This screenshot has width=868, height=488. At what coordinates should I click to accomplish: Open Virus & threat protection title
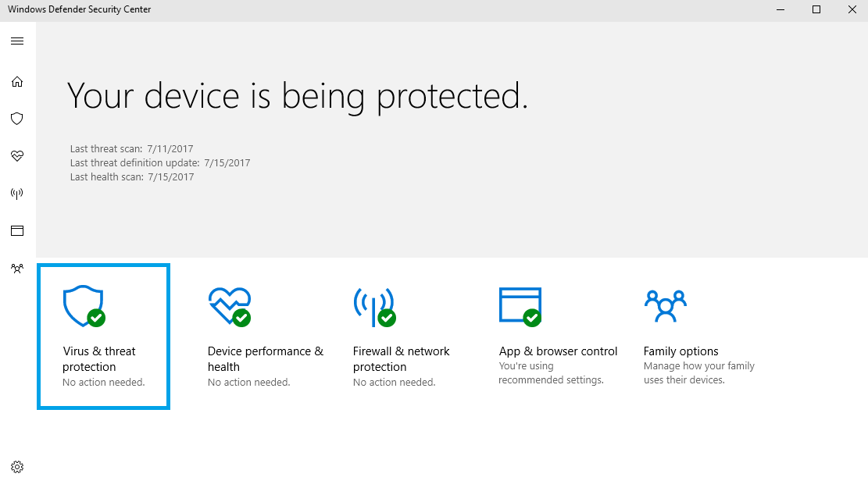pyautogui.click(x=99, y=359)
